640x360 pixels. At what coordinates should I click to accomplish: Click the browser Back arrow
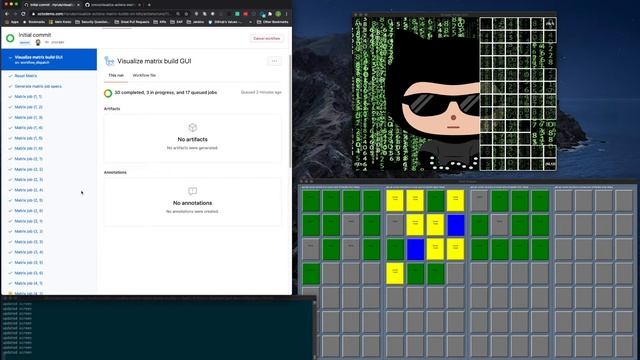pyautogui.click(x=7, y=14)
